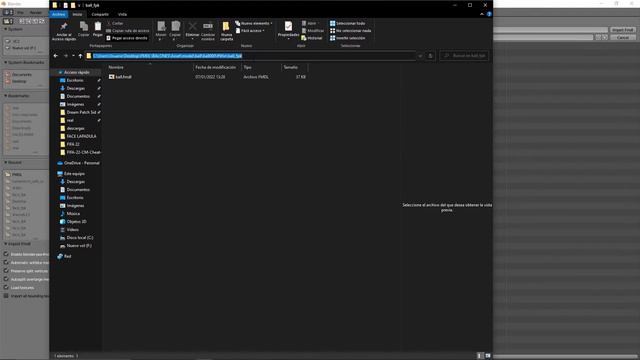640x360 pixels.
Task: Open the Archivo tab
Action: (x=59, y=14)
